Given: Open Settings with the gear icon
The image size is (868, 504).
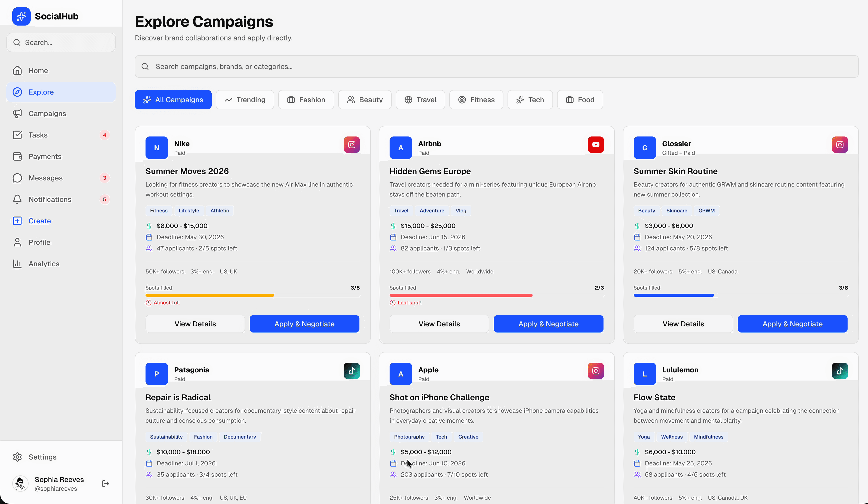Looking at the screenshot, I should coord(18,457).
